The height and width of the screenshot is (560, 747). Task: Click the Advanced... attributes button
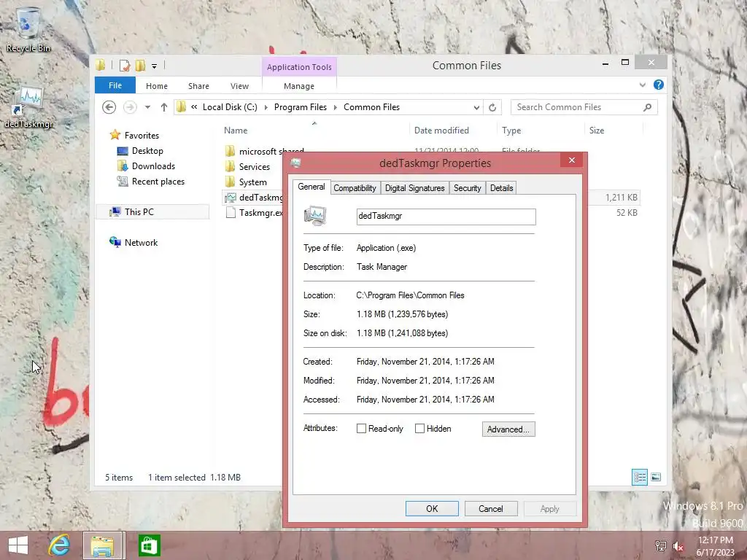508,429
